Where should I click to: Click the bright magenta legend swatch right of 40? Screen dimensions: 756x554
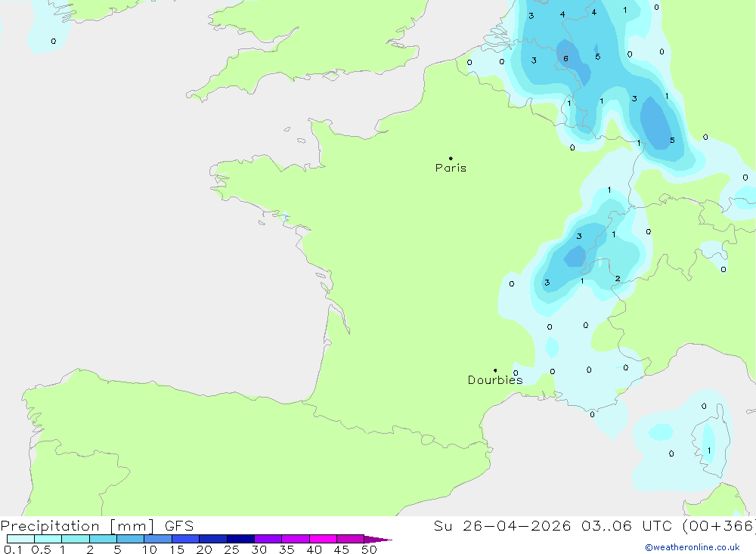(x=323, y=539)
